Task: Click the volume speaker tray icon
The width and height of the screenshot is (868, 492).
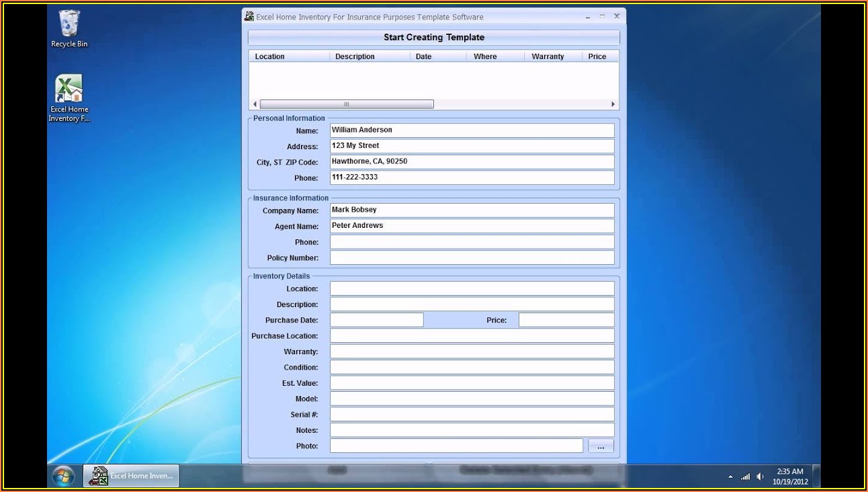Action: pyautogui.click(x=760, y=477)
